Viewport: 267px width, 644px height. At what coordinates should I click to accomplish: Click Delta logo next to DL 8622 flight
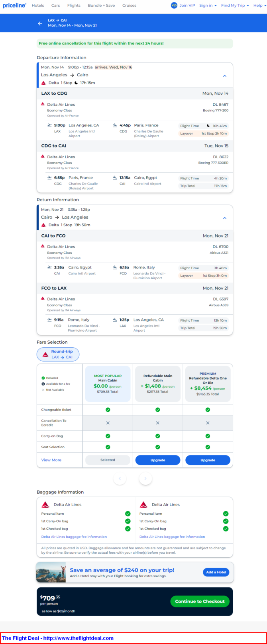click(x=43, y=156)
